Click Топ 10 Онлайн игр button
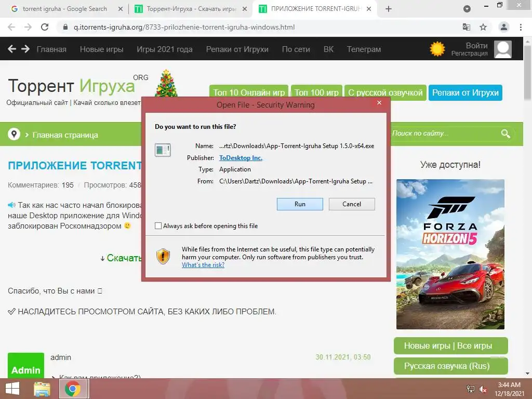Image resolution: width=532 pixels, height=399 pixels. pos(249,92)
